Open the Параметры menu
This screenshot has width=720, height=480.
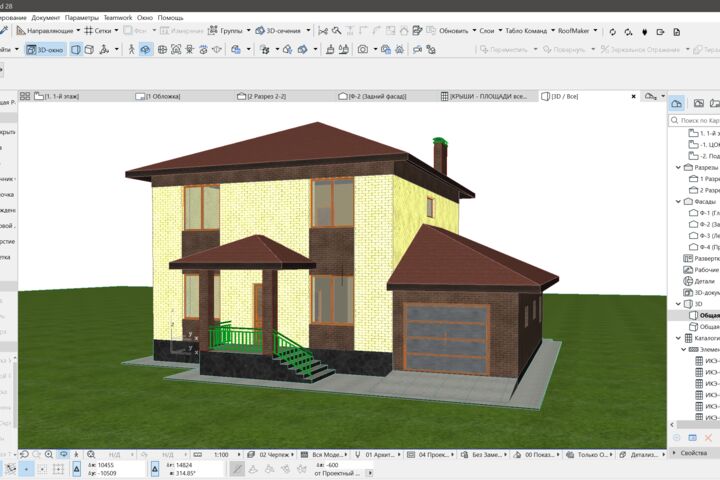82,17
